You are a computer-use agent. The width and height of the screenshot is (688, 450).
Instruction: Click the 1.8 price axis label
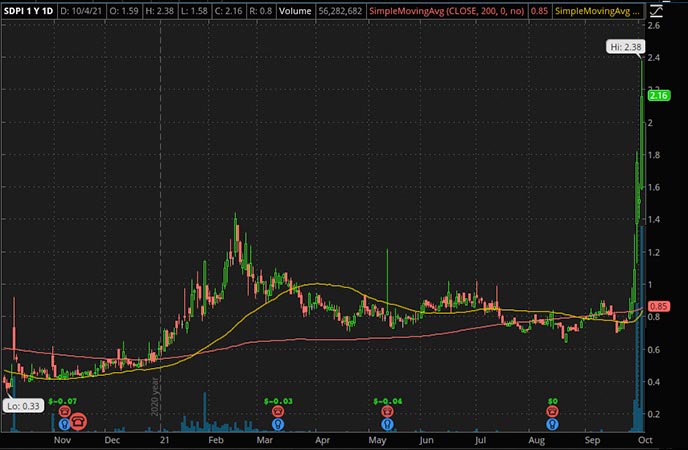653,155
